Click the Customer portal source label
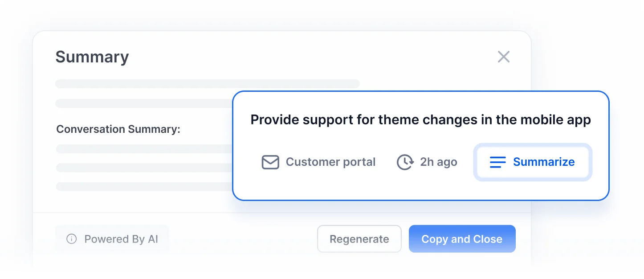The height and width of the screenshot is (279, 644). point(330,162)
